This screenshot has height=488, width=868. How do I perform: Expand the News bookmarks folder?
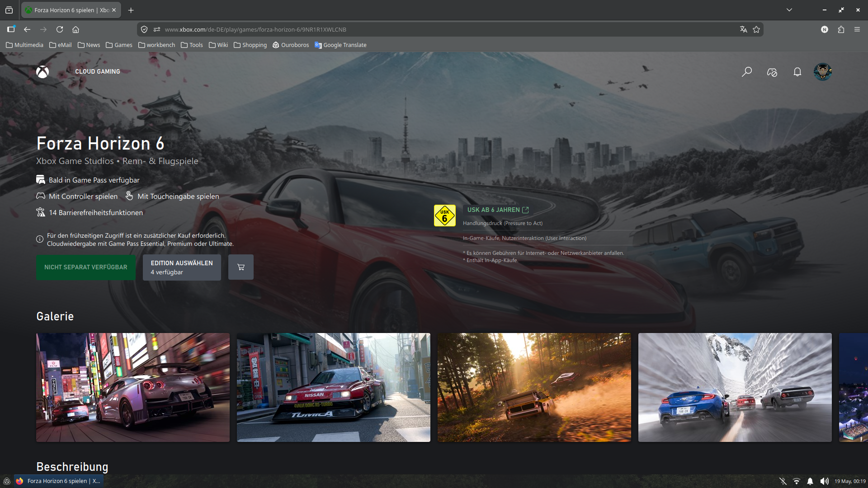pyautogui.click(x=89, y=45)
